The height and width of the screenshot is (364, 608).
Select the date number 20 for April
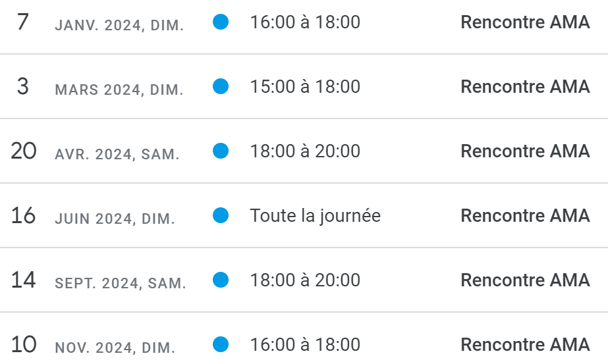click(24, 151)
